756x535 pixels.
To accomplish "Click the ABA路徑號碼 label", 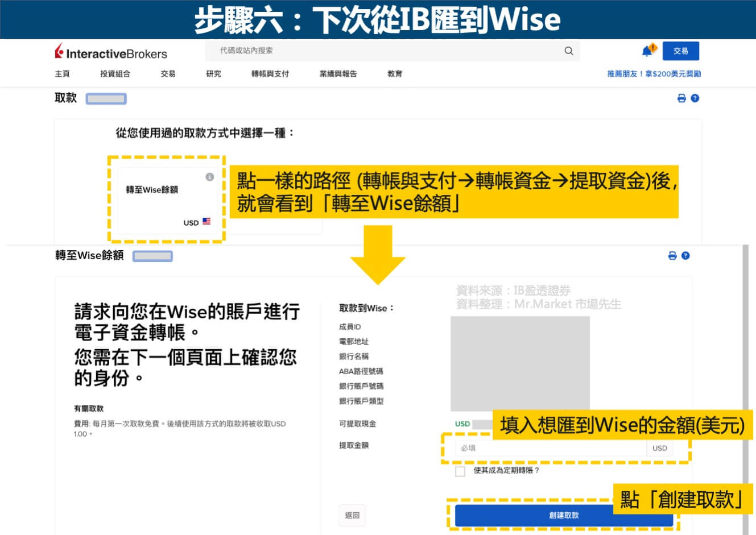I will (x=361, y=371).
